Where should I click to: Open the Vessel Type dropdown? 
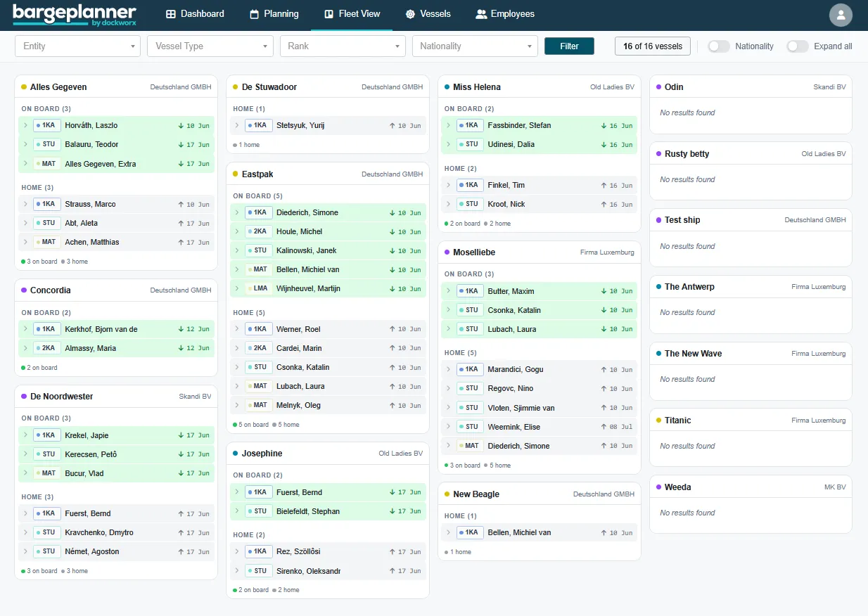210,46
